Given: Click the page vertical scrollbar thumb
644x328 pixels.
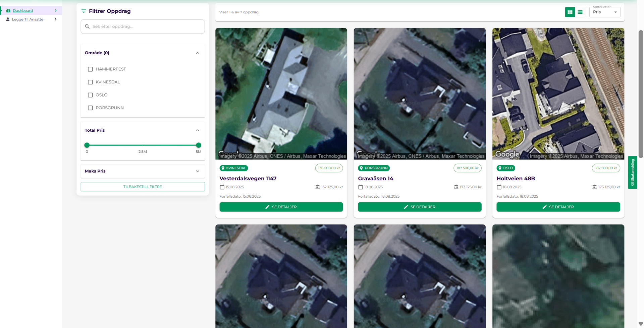Looking at the screenshot, I should (x=641, y=94).
